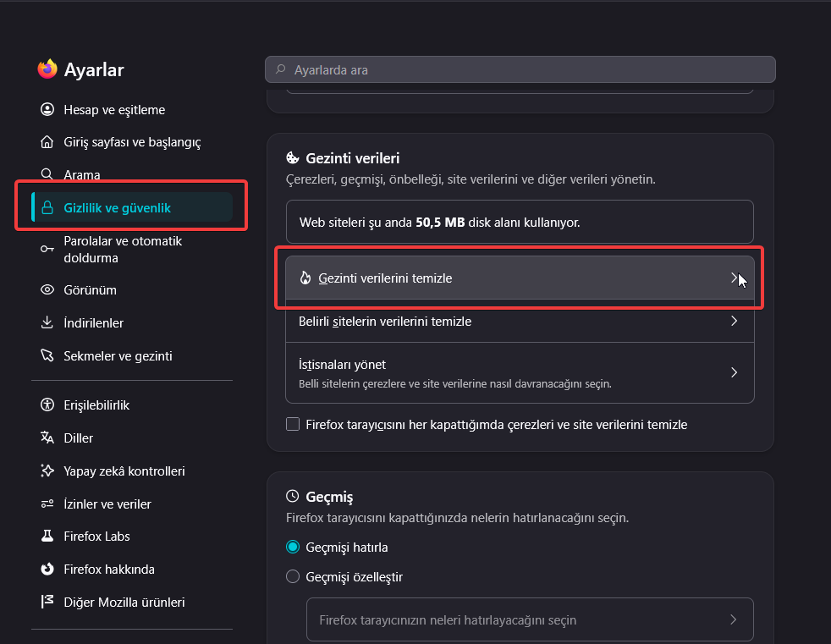This screenshot has height=644, width=831.
Task: Open the chevron on Gezinti verilerini temizle row
Action: click(734, 278)
